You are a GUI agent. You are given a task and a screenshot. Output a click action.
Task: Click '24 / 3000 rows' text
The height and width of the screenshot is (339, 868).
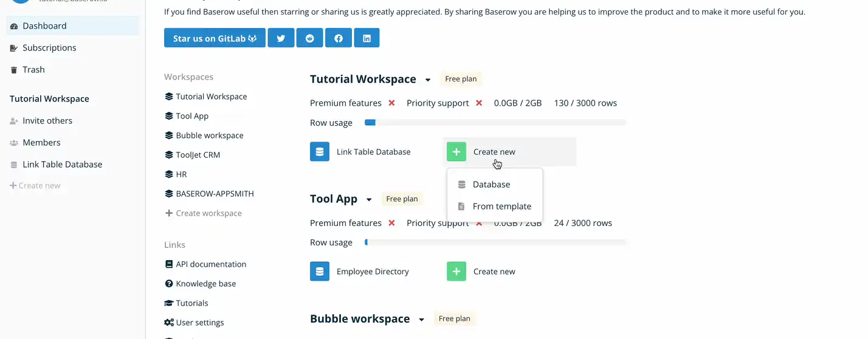[583, 223]
